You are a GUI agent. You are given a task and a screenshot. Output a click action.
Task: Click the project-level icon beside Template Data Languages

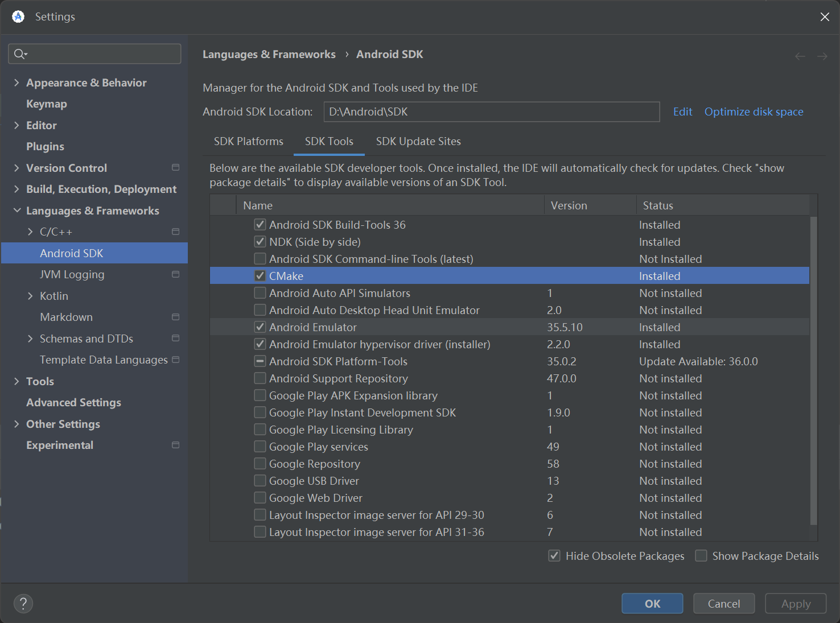[175, 360]
